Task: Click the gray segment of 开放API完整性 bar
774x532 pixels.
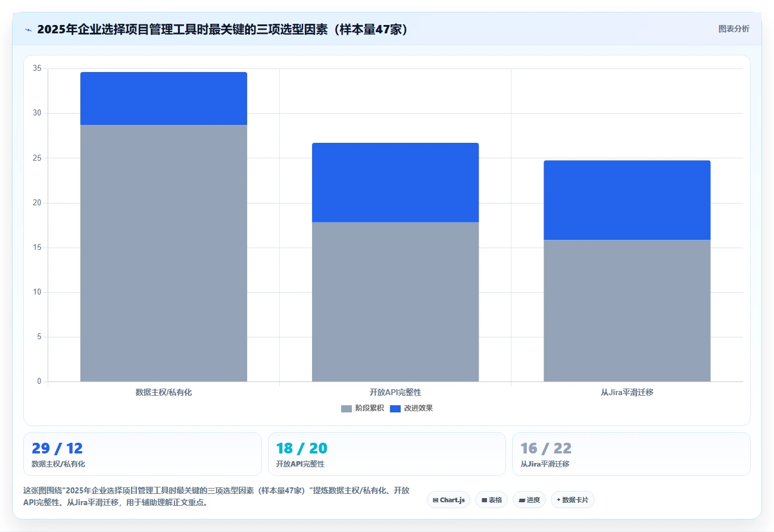Action: (x=395, y=302)
